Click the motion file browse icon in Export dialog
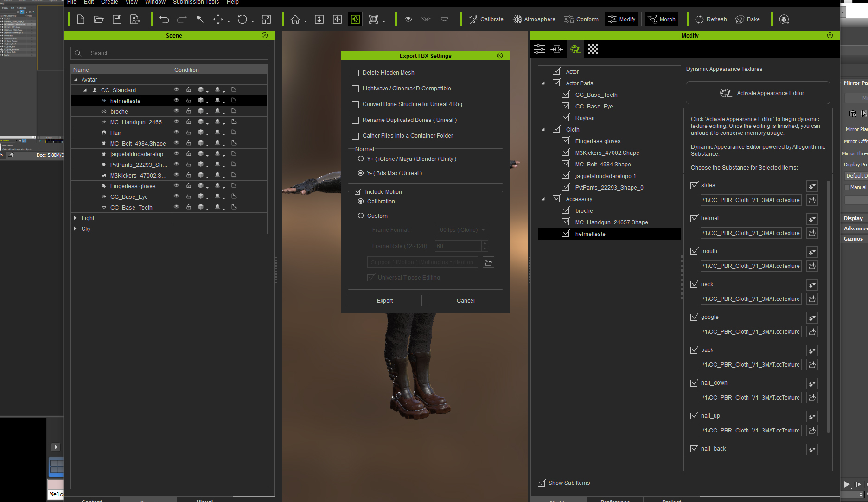Image resolution: width=868 pixels, height=502 pixels. [488, 262]
